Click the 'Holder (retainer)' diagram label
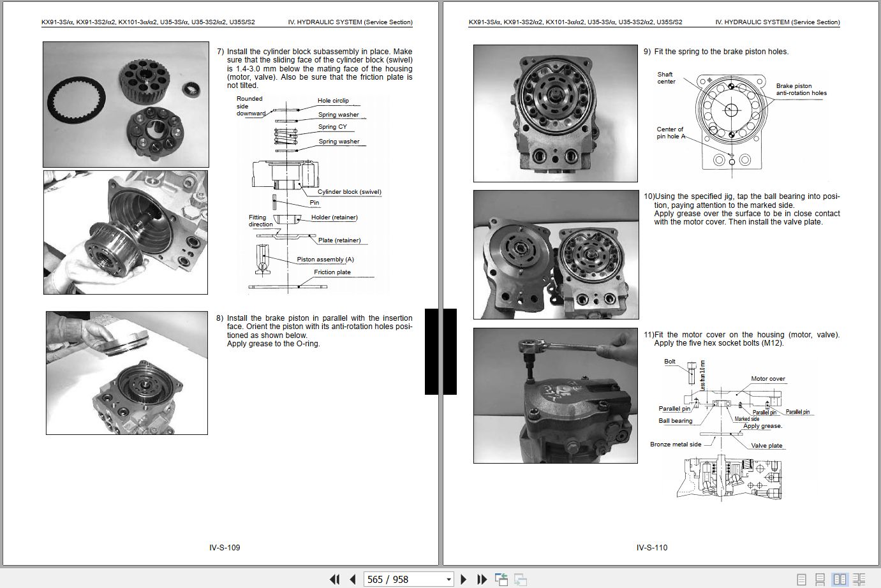The height and width of the screenshot is (588, 881). 334,217
